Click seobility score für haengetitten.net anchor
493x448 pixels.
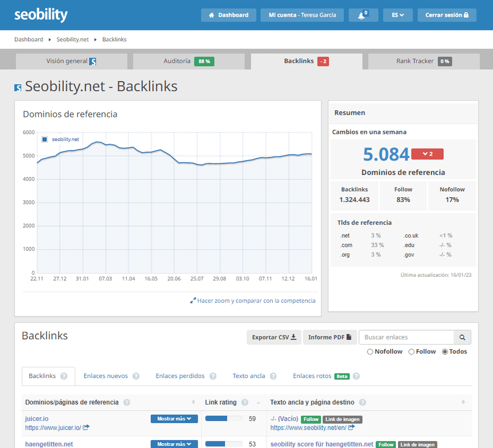[x=322, y=444]
